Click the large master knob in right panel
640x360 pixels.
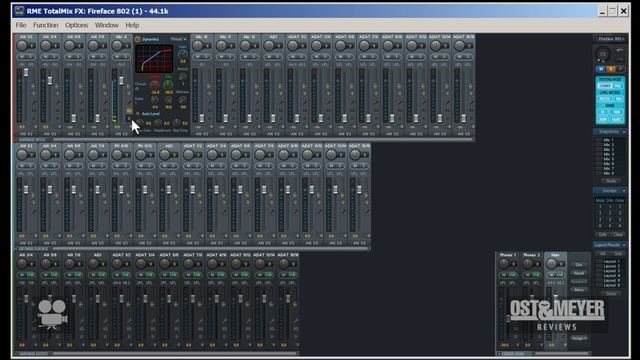point(603,54)
